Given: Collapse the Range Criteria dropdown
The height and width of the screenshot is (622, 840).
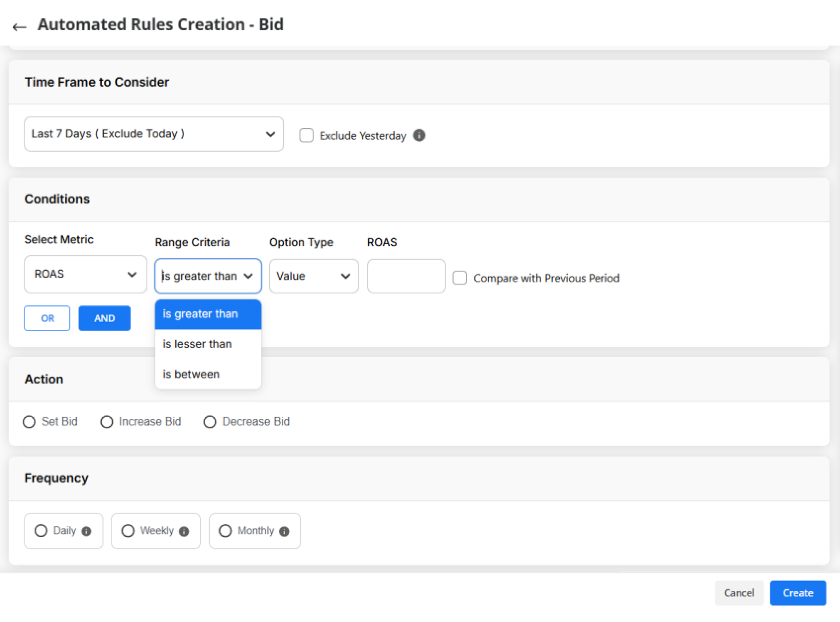Looking at the screenshot, I should 208,276.
